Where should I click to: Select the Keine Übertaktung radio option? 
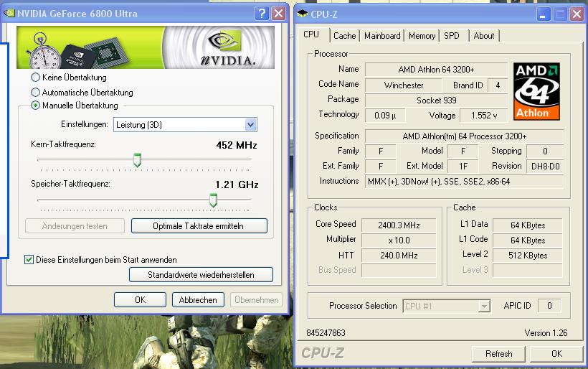(35, 78)
